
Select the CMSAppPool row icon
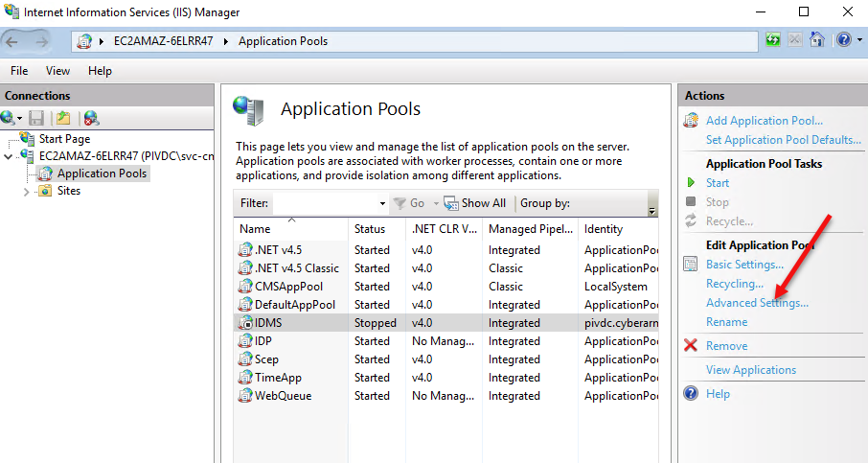245,287
